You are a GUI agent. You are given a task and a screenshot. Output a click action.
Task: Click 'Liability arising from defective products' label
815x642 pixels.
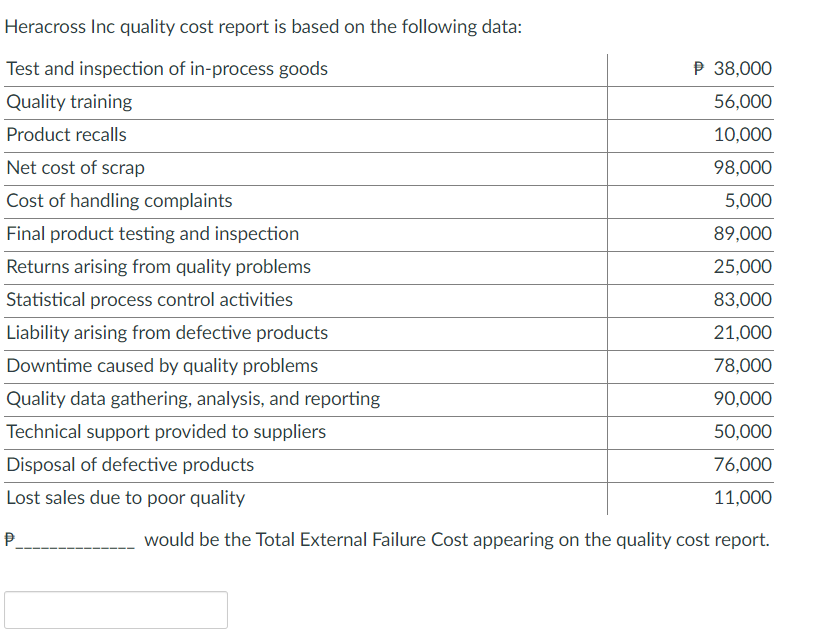point(167,333)
